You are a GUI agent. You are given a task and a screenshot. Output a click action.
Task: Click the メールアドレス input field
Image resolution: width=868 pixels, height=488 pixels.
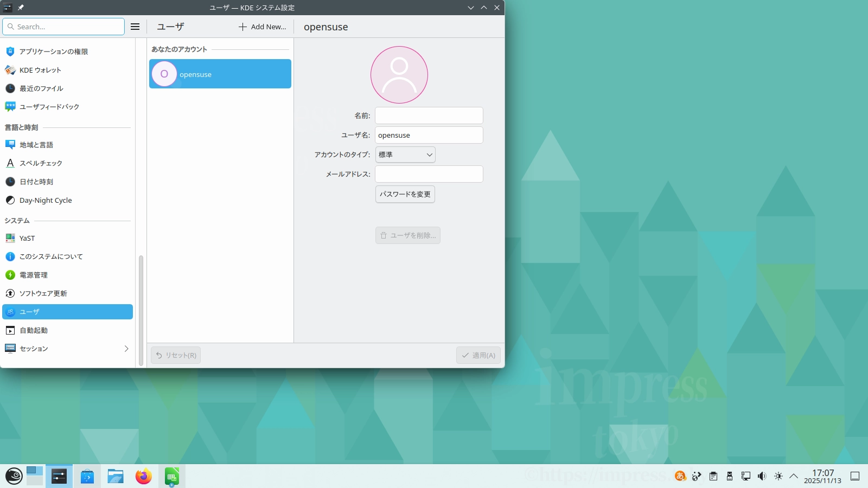(x=429, y=174)
